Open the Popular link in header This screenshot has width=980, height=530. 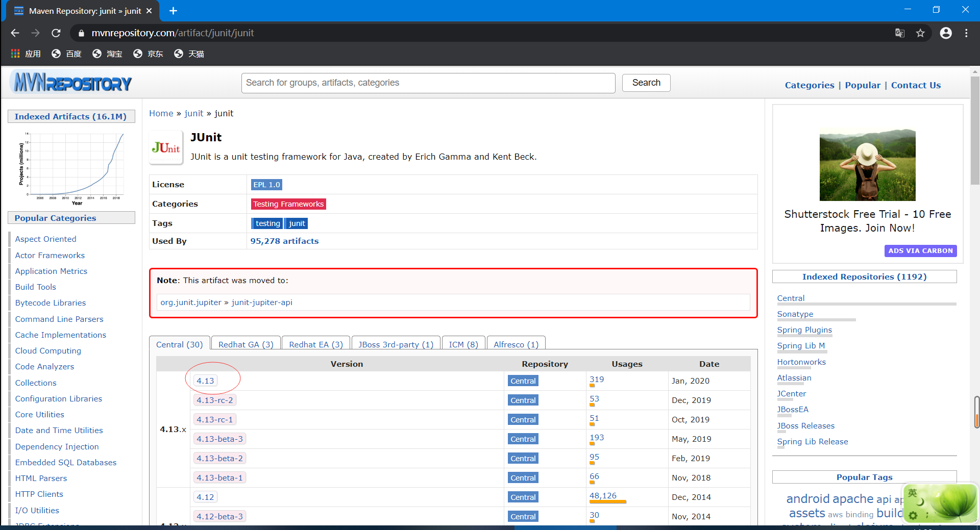tap(863, 85)
